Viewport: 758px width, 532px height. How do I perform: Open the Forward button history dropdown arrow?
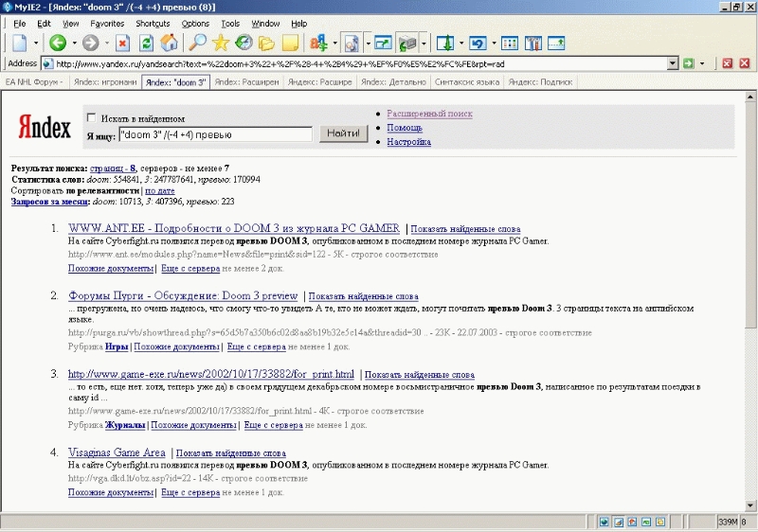click(x=107, y=43)
